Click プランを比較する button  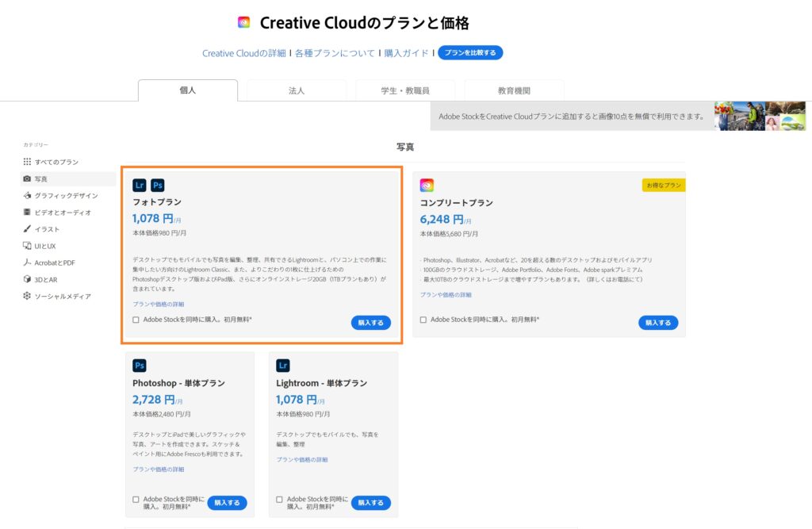click(x=470, y=53)
